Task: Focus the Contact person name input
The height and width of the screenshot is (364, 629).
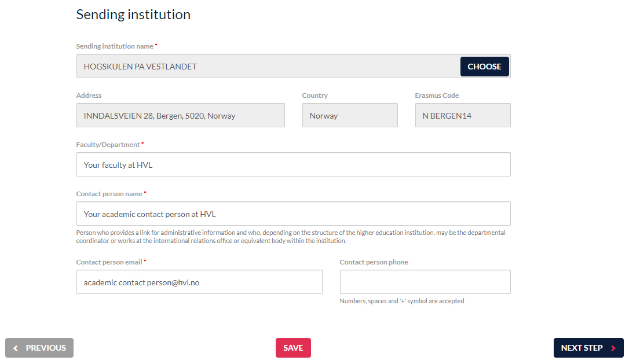Action: (293, 214)
